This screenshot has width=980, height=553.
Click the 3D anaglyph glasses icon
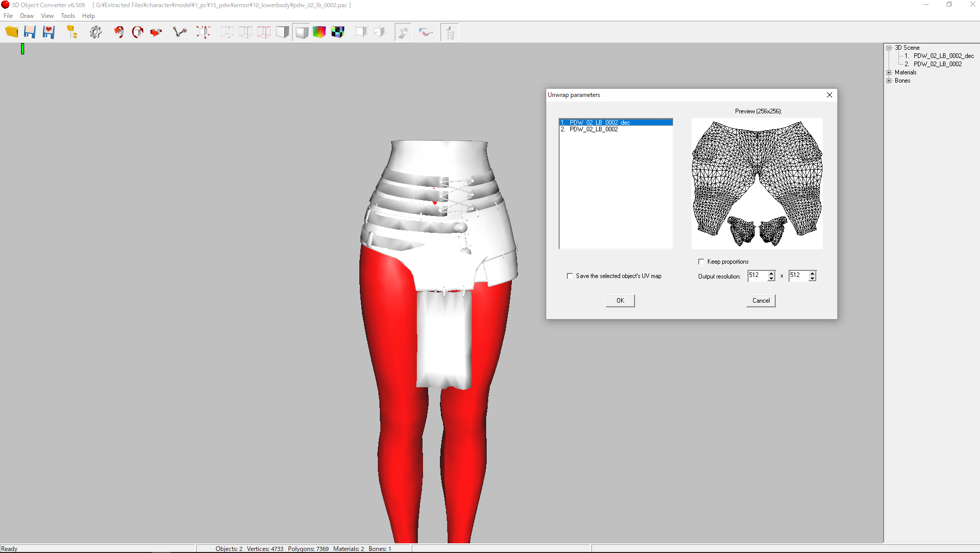(x=426, y=32)
